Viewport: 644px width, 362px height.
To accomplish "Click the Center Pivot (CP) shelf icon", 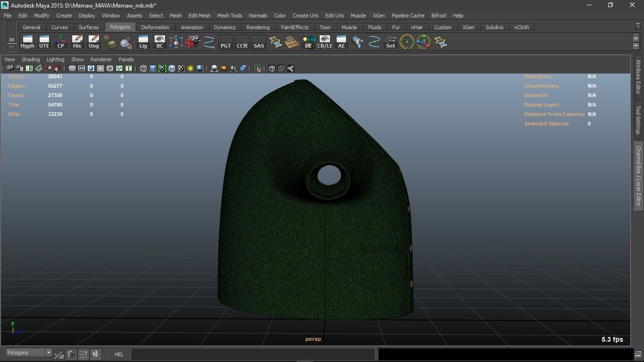I will (60, 42).
